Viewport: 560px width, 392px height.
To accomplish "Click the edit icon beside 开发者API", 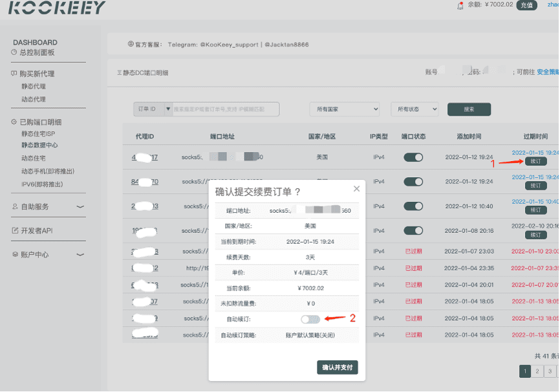I will point(15,230).
